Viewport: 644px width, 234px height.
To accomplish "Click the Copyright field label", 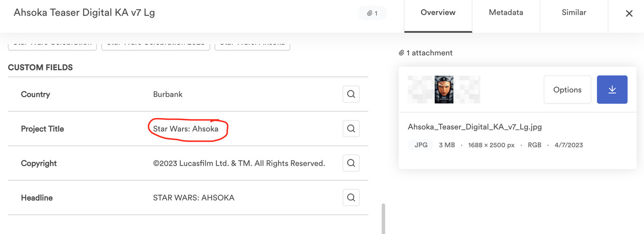I will 39,163.
